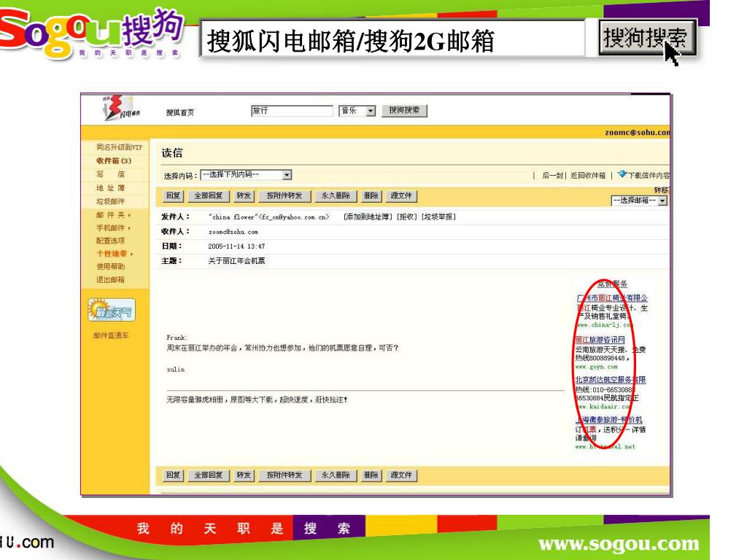Expand 个性地带 in the sidebar
Image resolution: width=747 pixels, height=560 pixels.
coord(115,253)
